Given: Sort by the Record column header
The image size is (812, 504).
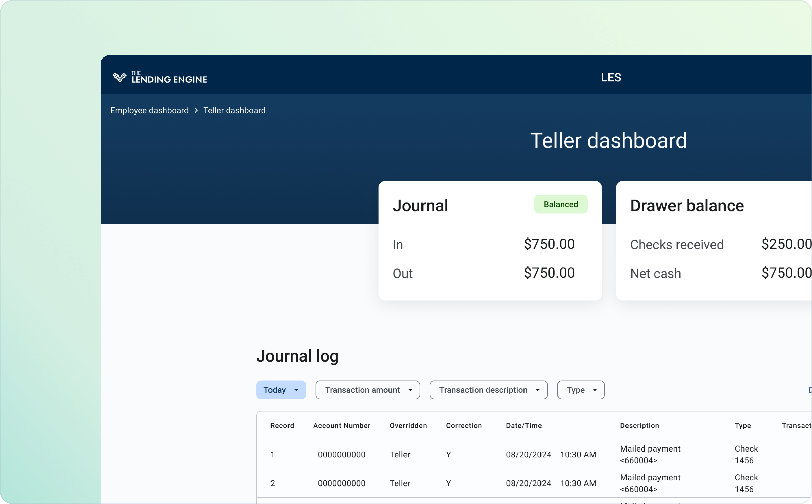Looking at the screenshot, I should coord(282,425).
